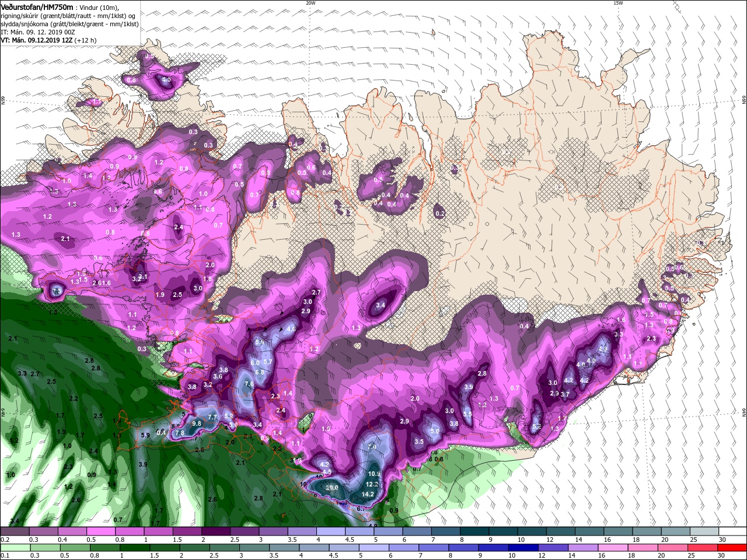Select the 30 label in the upper legend row
The width and height of the screenshot is (747, 560).
tap(722, 540)
